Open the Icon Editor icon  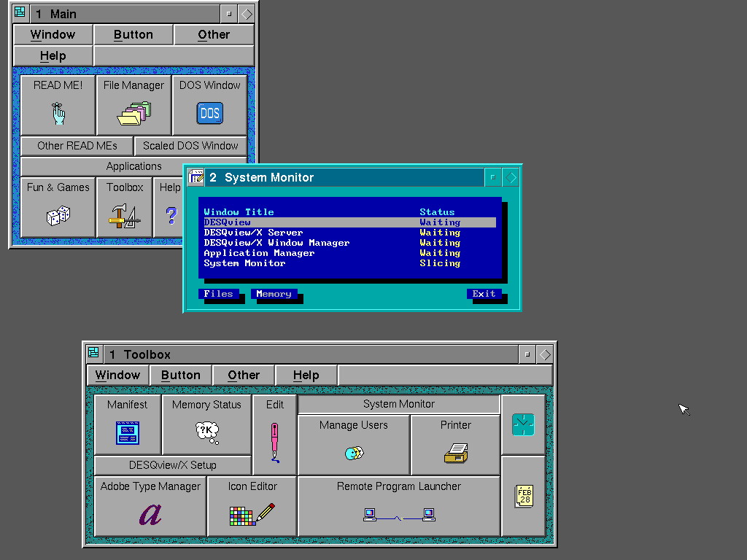[252, 514]
